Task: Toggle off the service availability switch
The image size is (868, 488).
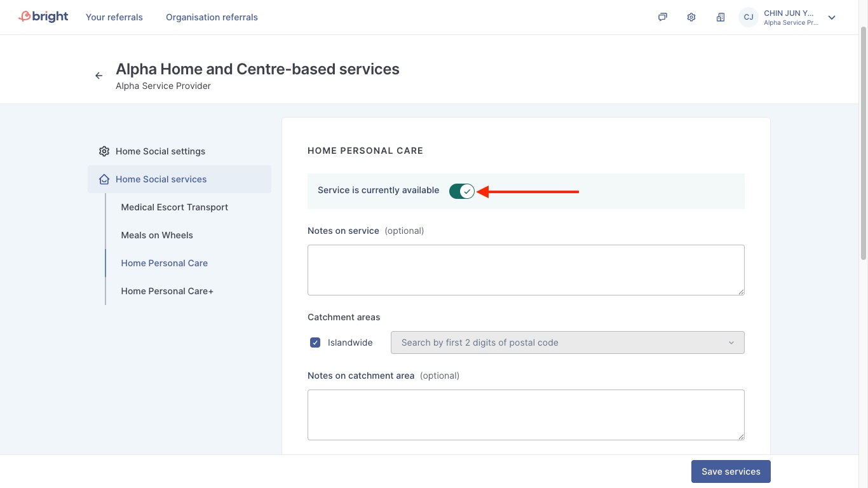Action: [462, 191]
